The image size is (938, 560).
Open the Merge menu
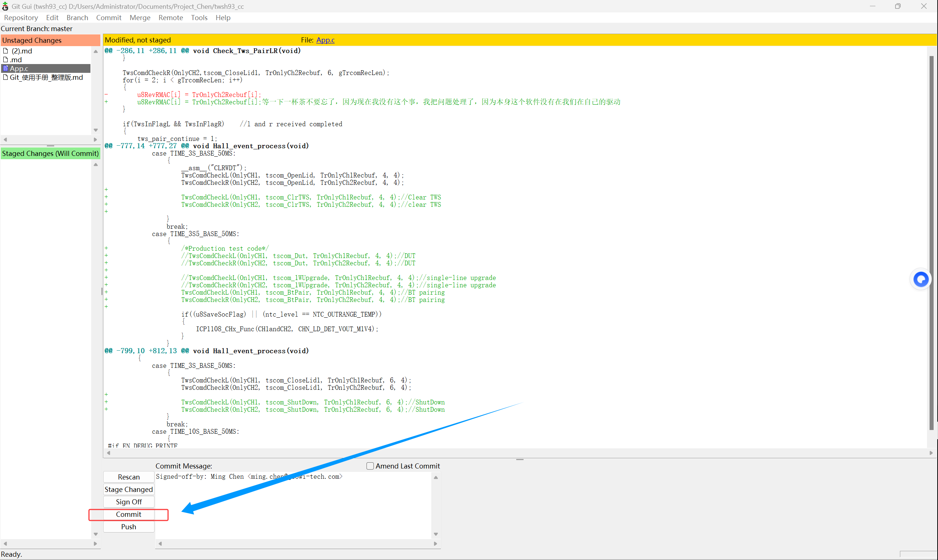point(139,18)
